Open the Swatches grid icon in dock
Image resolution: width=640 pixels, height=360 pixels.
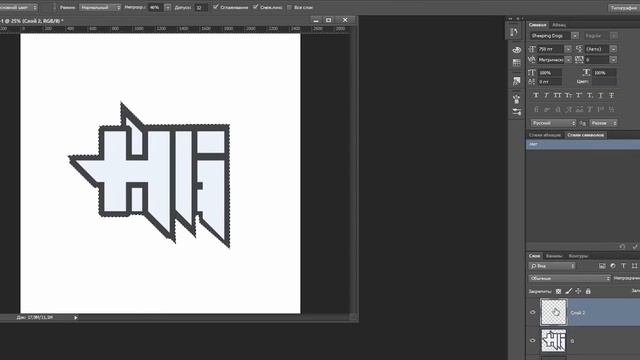516,63
